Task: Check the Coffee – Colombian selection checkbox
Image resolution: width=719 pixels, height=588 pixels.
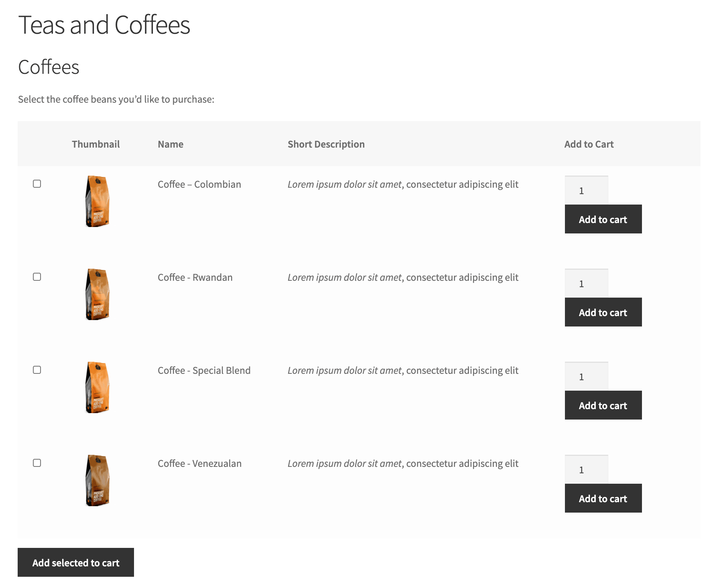Action: 37,184
